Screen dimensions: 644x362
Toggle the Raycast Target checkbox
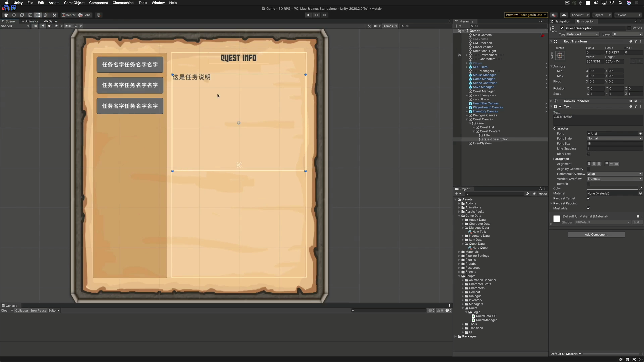[x=588, y=198]
